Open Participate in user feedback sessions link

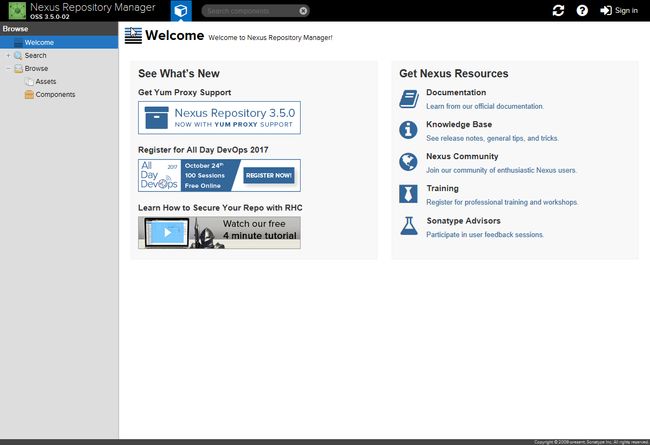tap(485, 234)
